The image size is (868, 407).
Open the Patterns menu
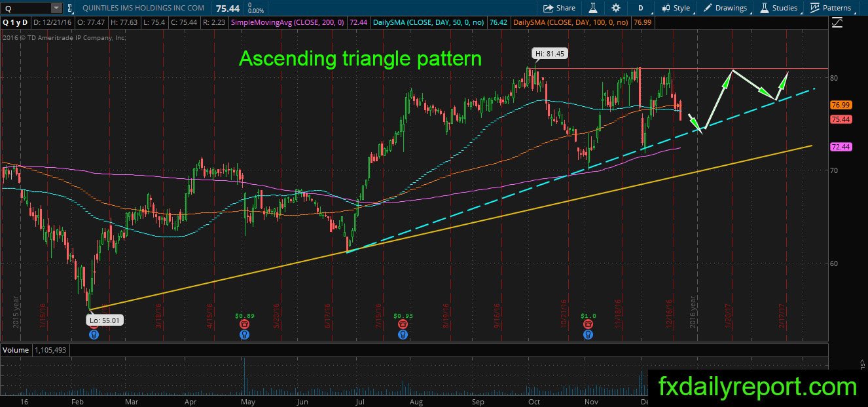831,8
